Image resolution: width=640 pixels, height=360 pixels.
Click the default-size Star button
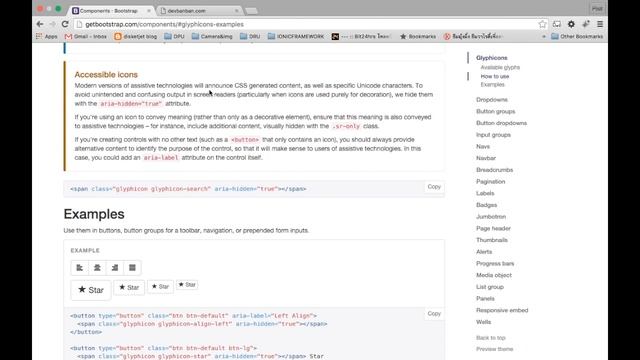(x=129, y=287)
